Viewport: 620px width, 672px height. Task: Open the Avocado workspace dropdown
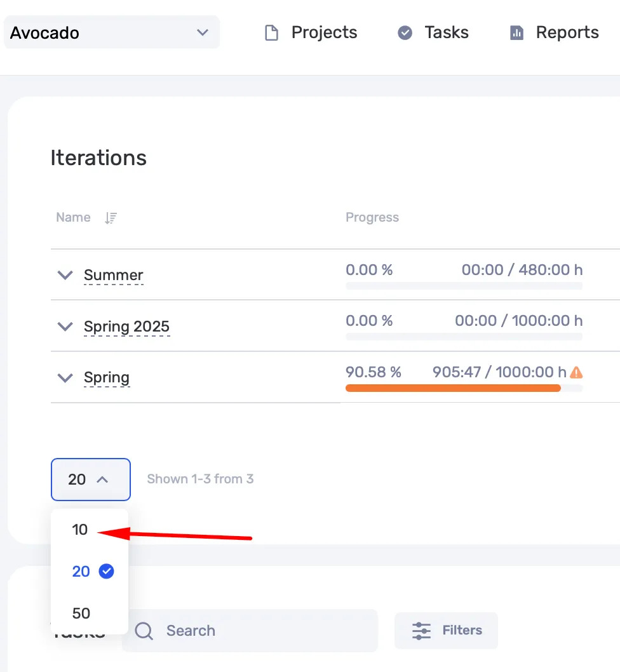pos(111,32)
